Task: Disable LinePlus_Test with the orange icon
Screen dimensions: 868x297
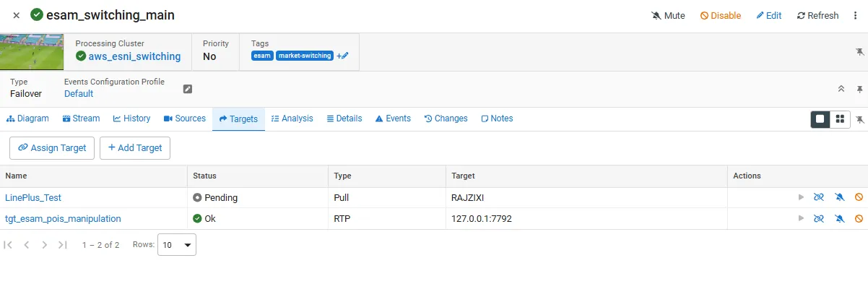Action: click(x=859, y=197)
